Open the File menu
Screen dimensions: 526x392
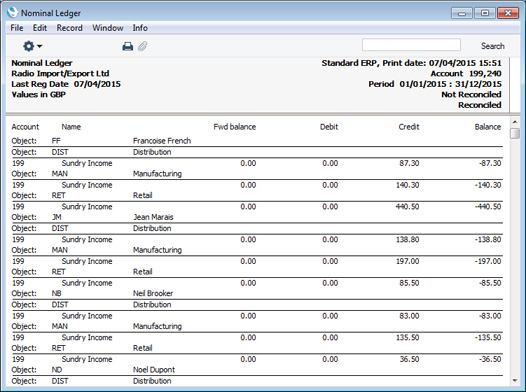pyautogui.click(x=17, y=28)
